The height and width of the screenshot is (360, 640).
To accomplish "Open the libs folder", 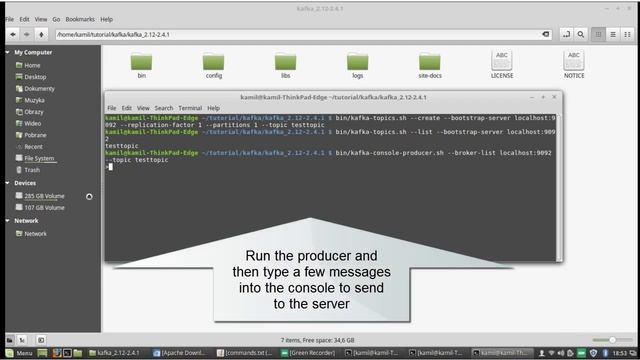I will pyautogui.click(x=285, y=65).
